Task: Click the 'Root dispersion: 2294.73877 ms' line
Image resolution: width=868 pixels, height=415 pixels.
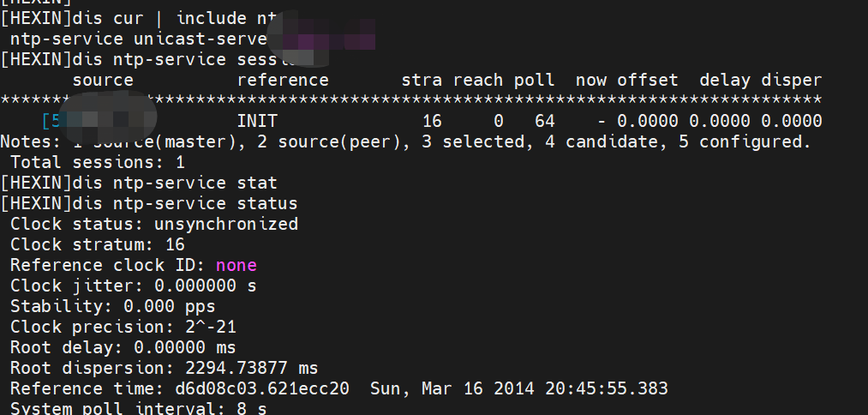Action: pos(164,368)
